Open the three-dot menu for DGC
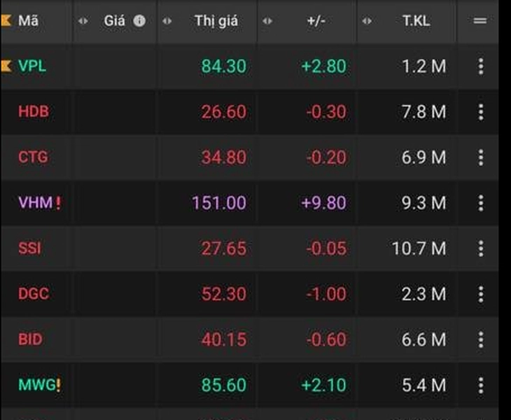511x420 pixels. point(480,294)
